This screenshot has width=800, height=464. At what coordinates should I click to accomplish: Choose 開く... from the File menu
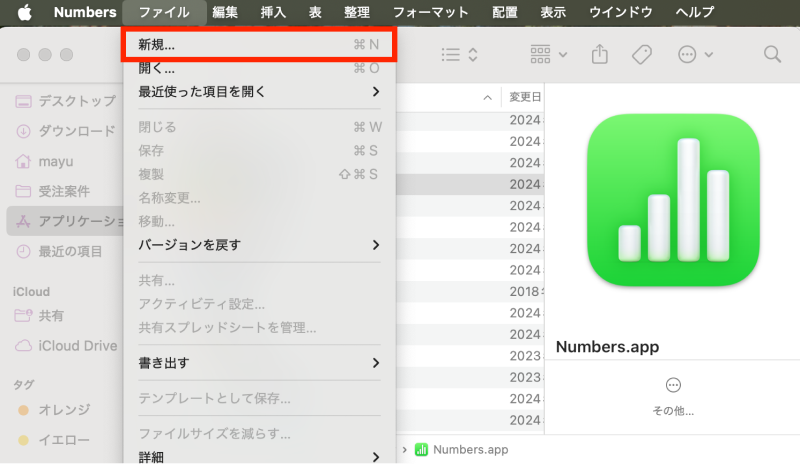click(x=259, y=68)
